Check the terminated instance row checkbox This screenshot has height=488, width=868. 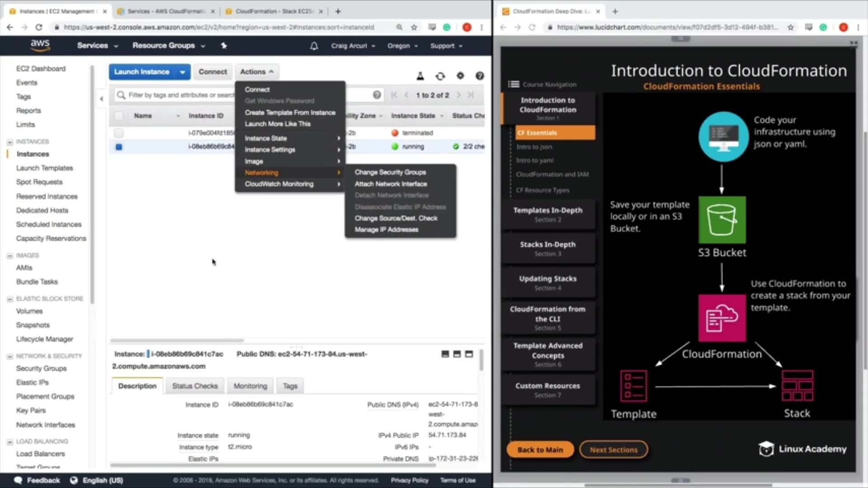tap(119, 133)
